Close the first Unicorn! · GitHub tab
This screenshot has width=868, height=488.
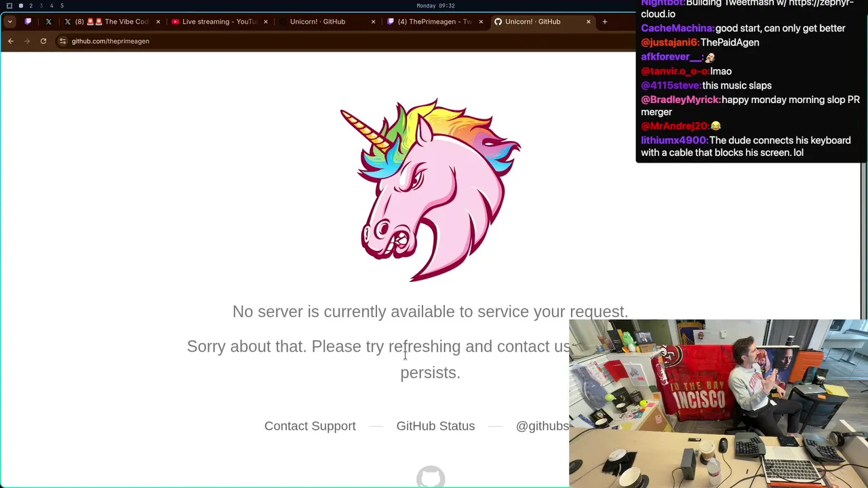point(373,22)
